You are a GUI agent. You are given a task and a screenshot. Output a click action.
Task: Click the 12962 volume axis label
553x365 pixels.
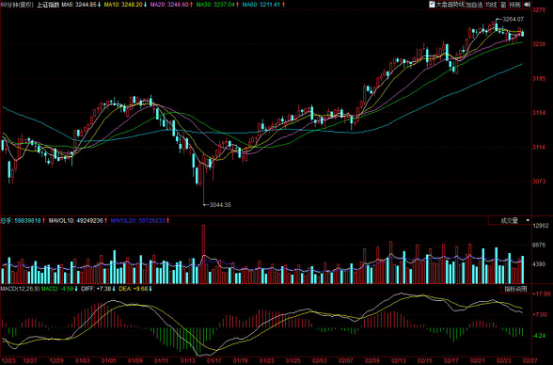(541, 226)
